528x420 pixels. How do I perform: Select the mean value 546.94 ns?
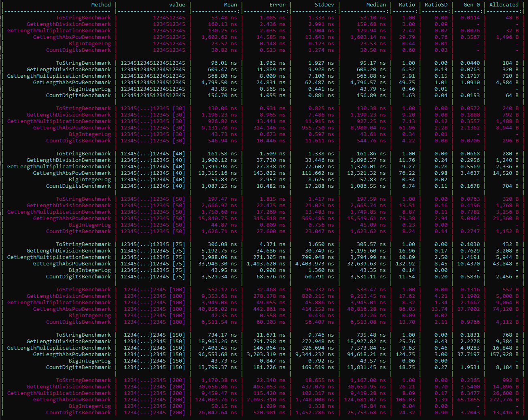(x=223, y=141)
